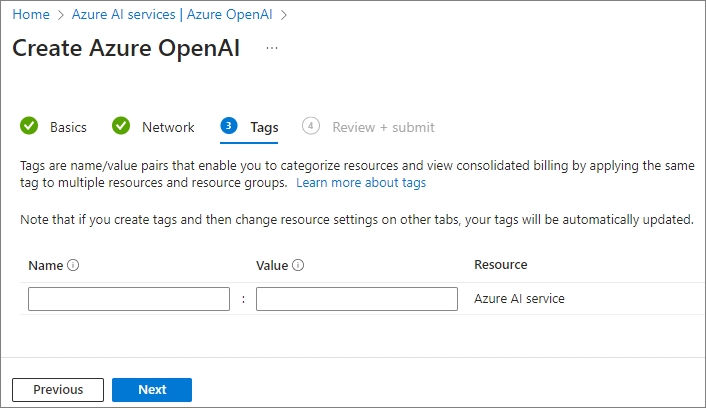Click the Create Azure OpenAI title
The width and height of the screenshot is (706, 408).
(x=126, y=48)
